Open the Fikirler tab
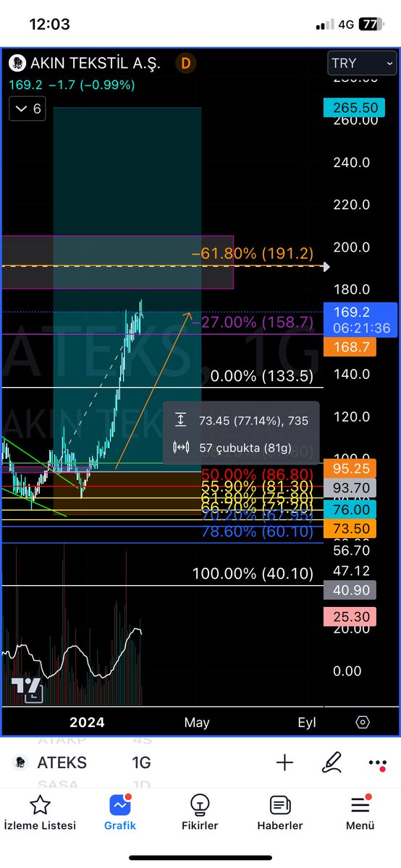 pos(198,813)
